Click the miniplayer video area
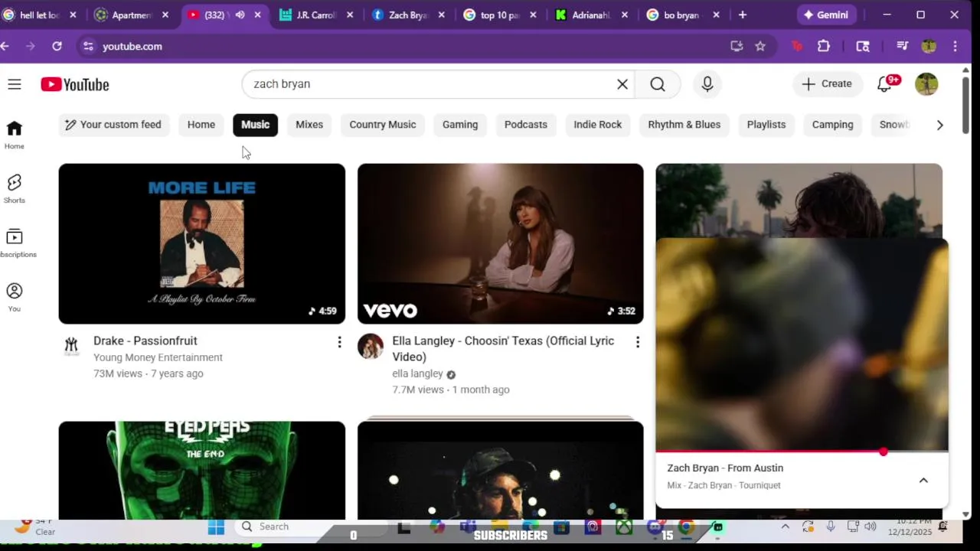This screenshot has width=980, height=551. (802, 344)
